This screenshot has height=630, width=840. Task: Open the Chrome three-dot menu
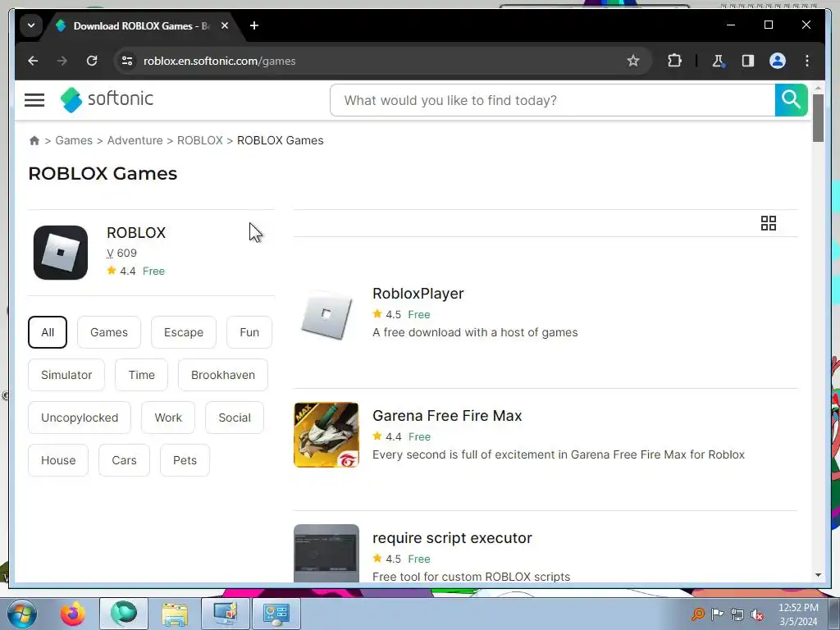(807, 61)
